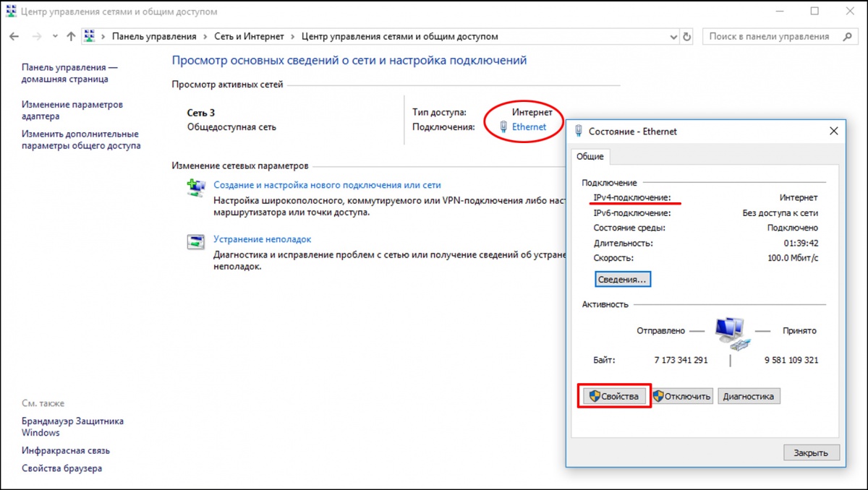Click the new connection setup icon
868x490 pixels.
(x=195, y=188)
